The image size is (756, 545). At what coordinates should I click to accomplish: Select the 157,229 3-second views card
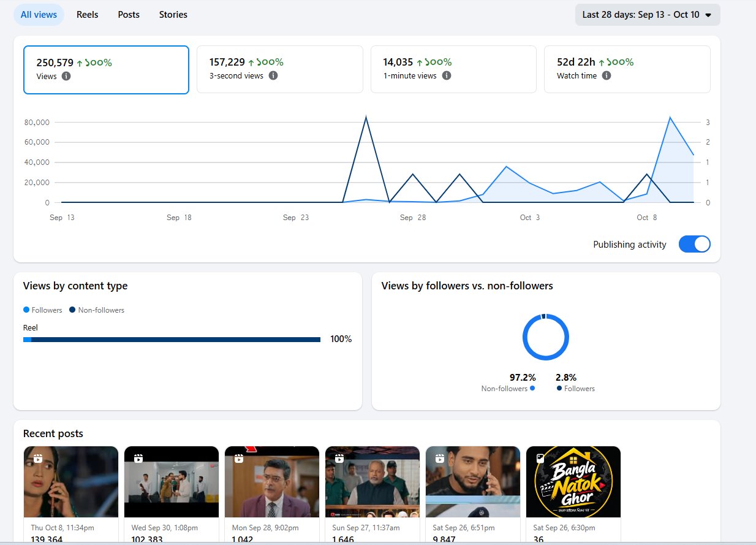click(x=280, y=69)
